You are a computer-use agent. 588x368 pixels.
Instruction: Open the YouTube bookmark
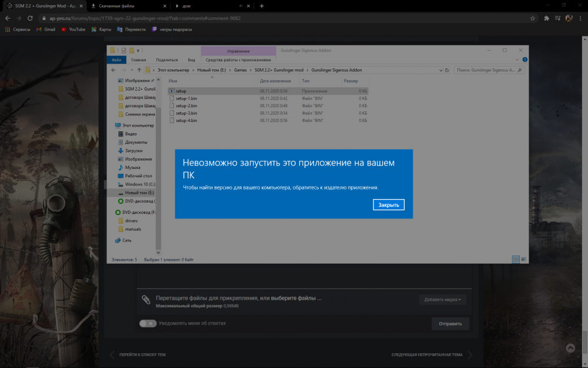click(73, 29)
